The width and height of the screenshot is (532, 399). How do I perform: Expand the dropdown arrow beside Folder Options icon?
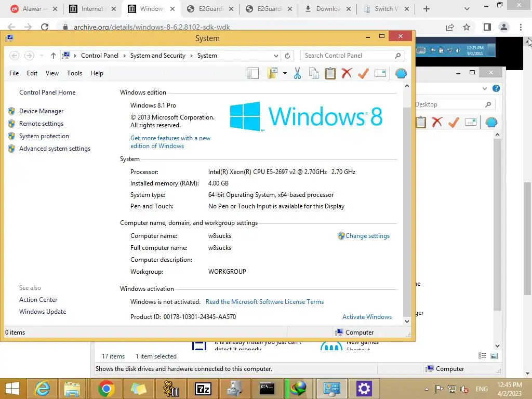(285, 73)
